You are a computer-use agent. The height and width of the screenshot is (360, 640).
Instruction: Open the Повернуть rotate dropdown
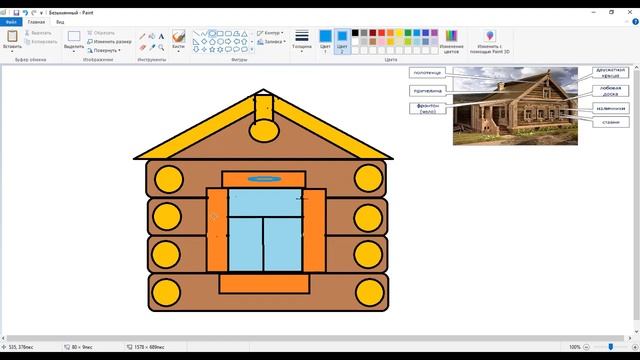click(x=104, y=51)
